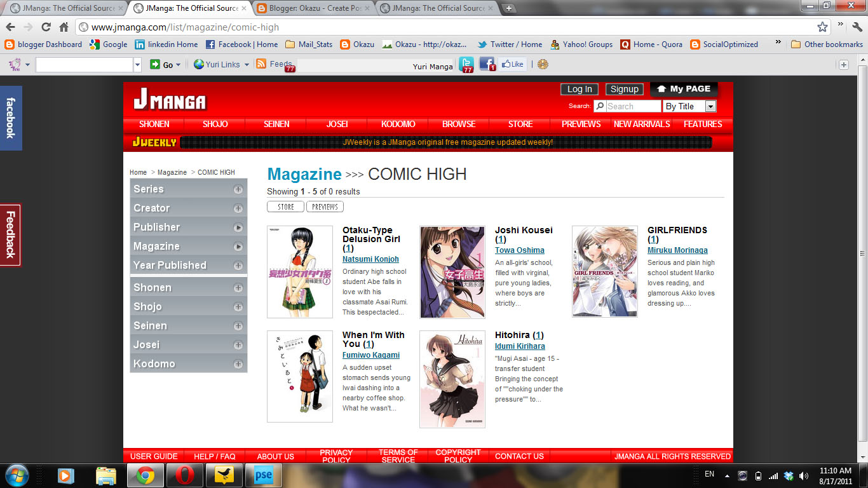
Task: Click the Joshi Kousei cover thumbnail
Action: [x=452, y=272]
